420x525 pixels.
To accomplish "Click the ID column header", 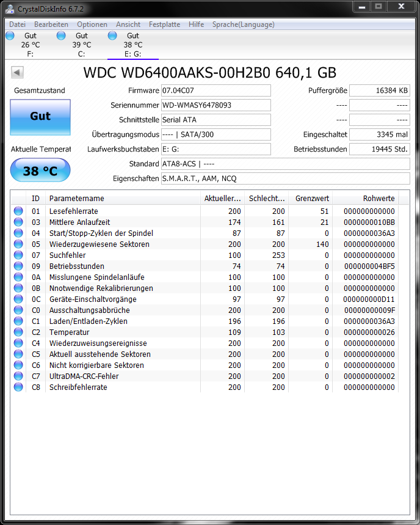I will 35,199.
